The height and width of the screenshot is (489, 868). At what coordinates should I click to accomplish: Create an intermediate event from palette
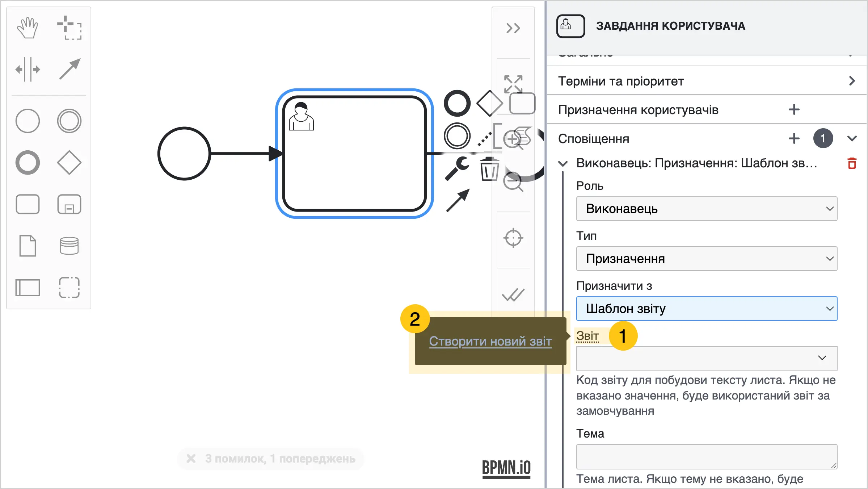point(69,121)
